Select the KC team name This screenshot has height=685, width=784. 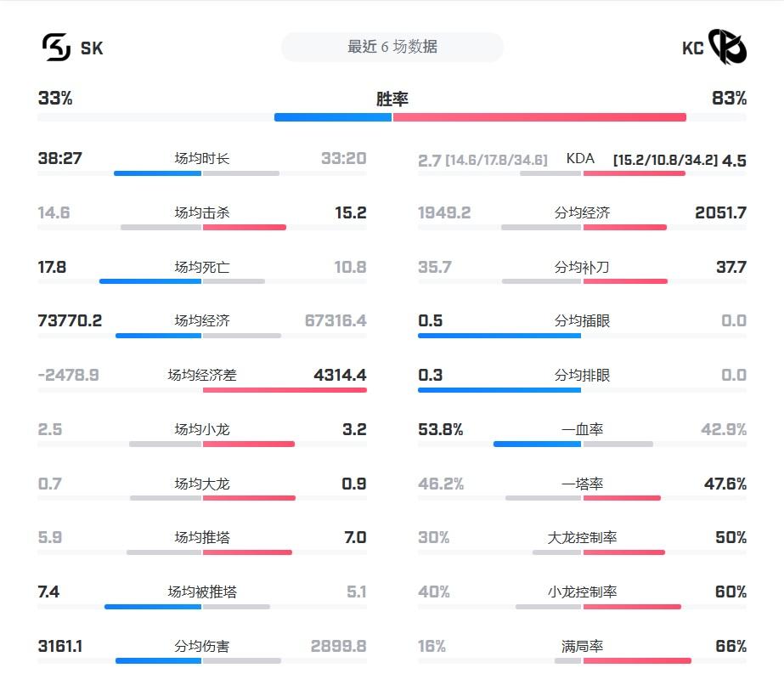click(693, 48)
